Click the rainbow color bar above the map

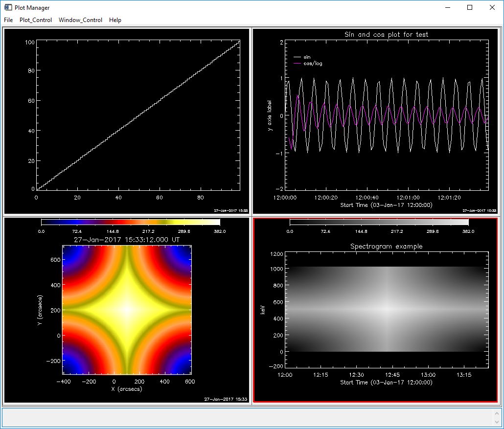(x=131, y=222)
